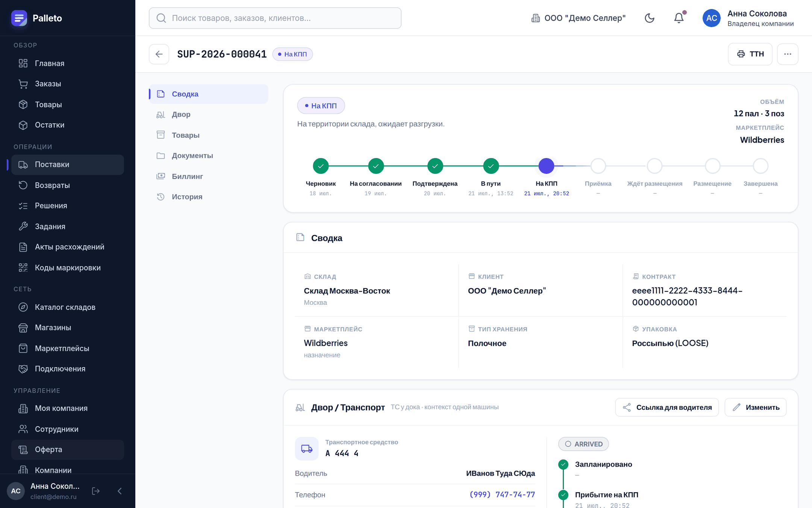Print the ТТН document
This screenshot has height=508, width=812.
coord(750,54)
